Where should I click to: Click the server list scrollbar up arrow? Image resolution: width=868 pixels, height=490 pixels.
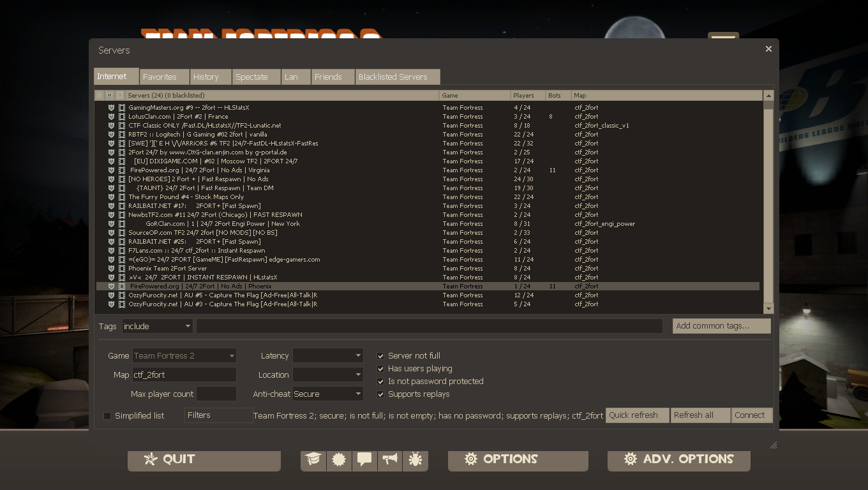click(768, 96)
